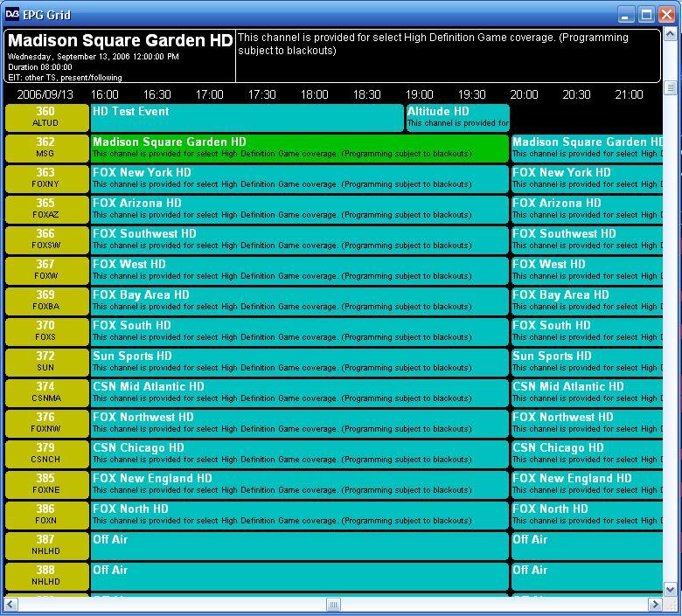Screen dimensions: 682x616
Task: Select FOX New York HD at 16:00
Action: 300,178
